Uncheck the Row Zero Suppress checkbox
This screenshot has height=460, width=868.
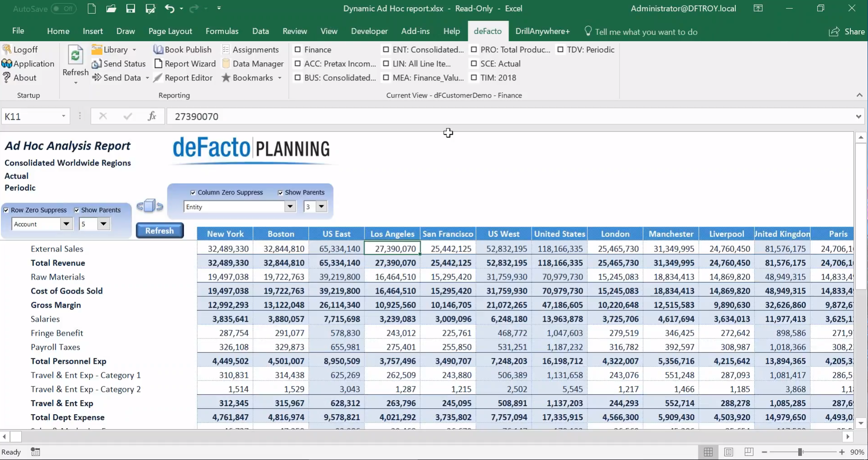[6, 210]
